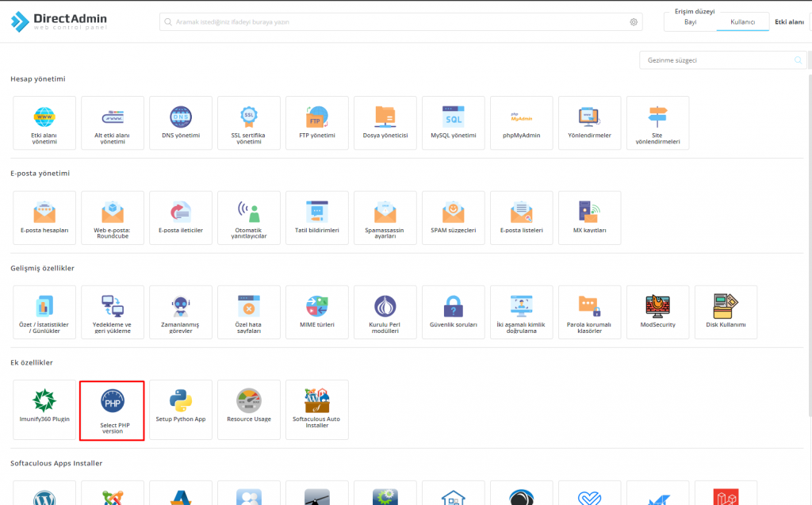Launch Softaculous Auto Installer

coord(316,409)
